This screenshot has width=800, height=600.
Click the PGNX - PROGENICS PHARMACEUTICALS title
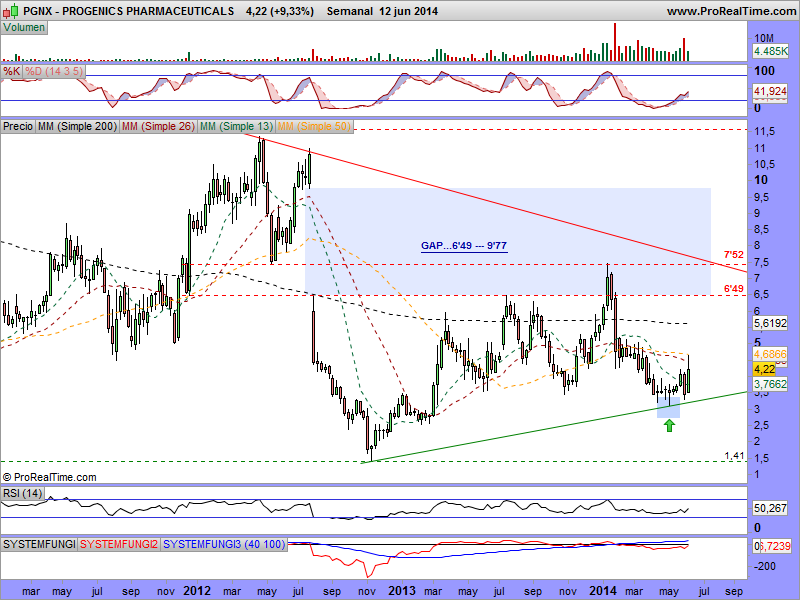coord(129,11)
